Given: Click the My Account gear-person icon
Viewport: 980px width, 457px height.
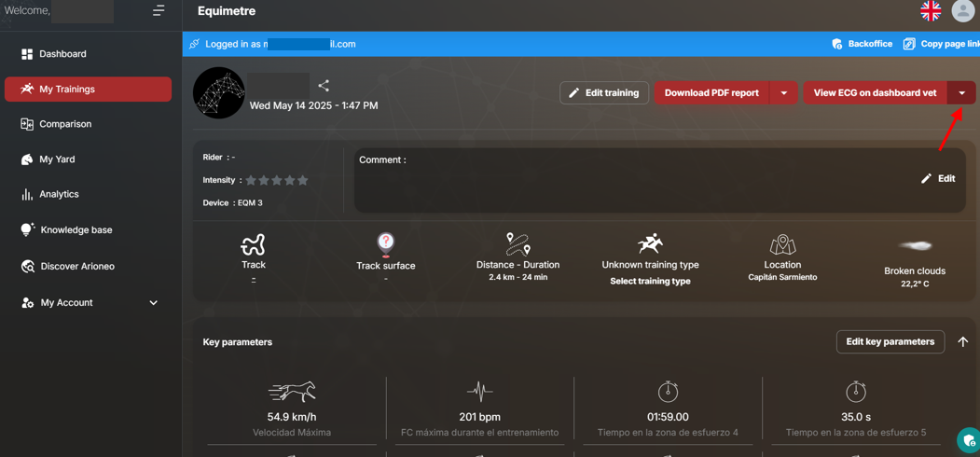Looking at the screenshot, I should [27, 302].
